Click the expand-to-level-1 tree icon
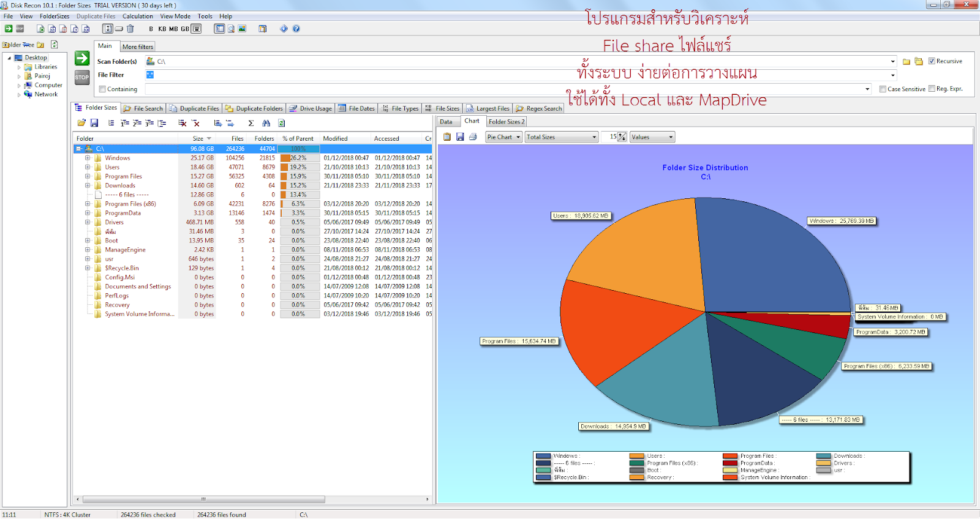This screenshot has width=980, height=519. pos(125,123)
